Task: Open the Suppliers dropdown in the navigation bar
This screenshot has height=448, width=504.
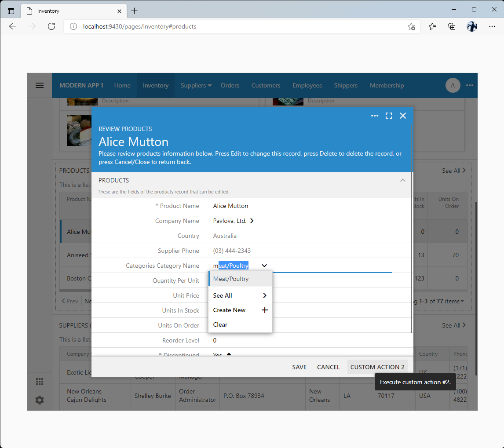Action: pos(196,85)
